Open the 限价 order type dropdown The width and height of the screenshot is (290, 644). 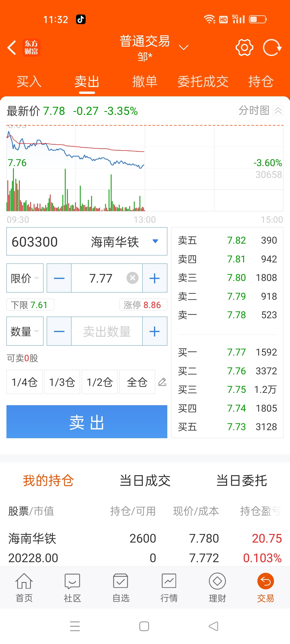[25, 278]
